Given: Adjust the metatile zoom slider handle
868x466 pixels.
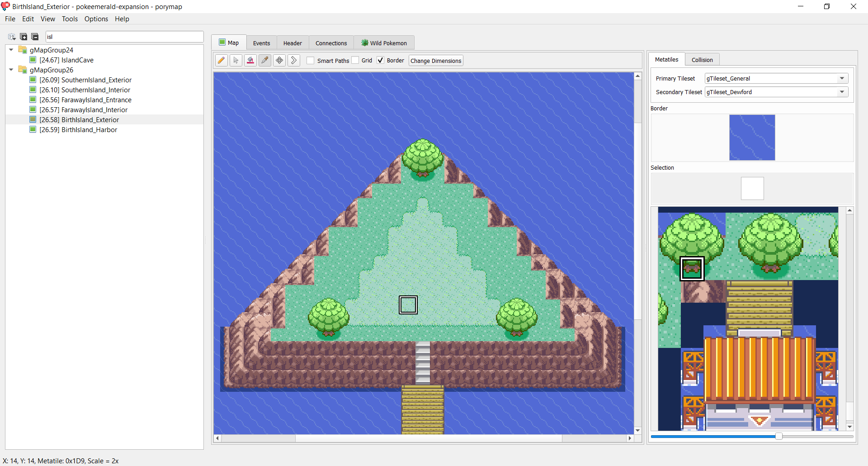Looking at the screenshot, I should tap(778, 436).
